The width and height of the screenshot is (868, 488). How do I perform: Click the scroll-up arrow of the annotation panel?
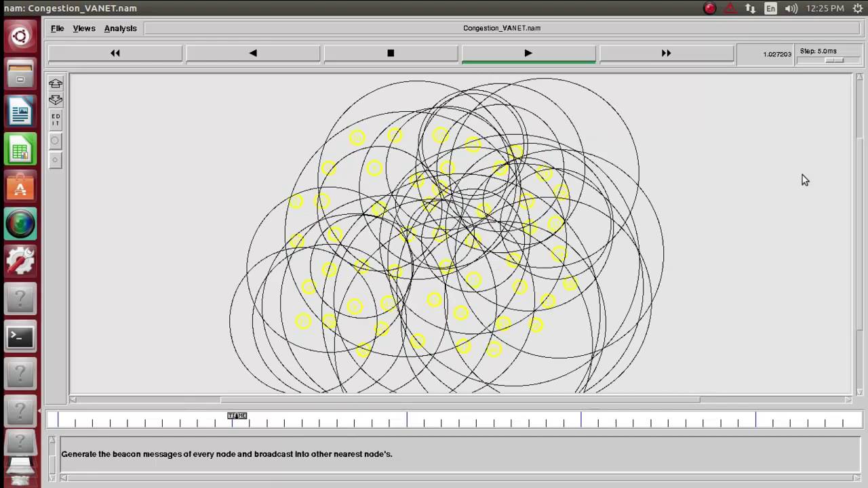52,441
